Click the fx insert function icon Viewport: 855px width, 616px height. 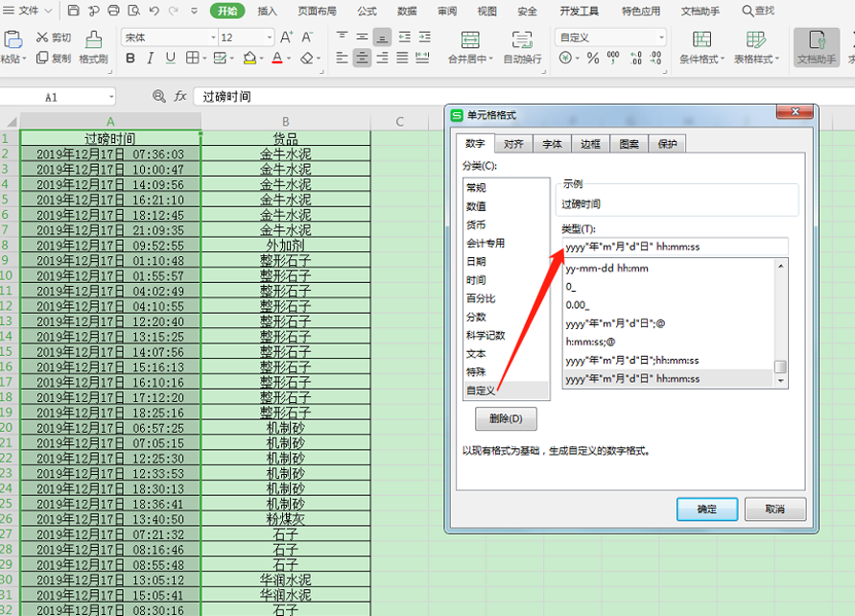coord(180,97)
